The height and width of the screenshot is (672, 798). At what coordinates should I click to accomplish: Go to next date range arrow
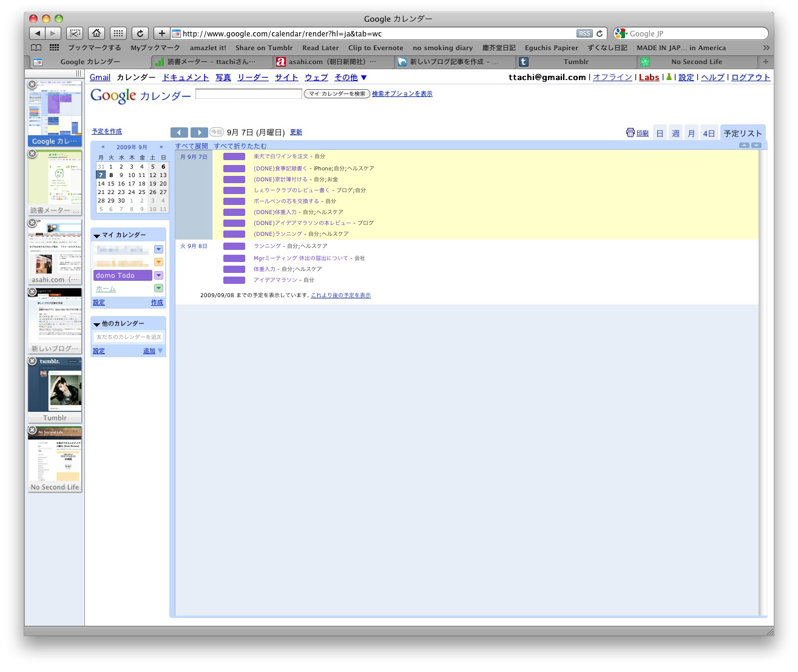[x=199, y=132]
